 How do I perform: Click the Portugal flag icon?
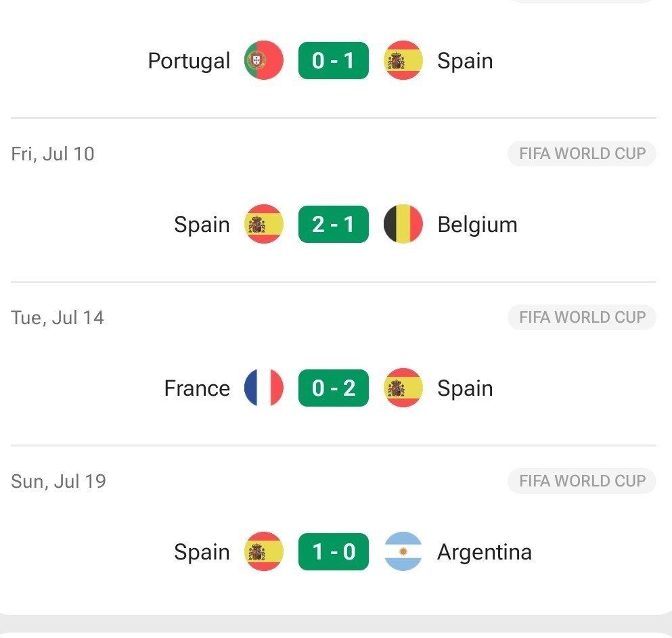[263, 60]
